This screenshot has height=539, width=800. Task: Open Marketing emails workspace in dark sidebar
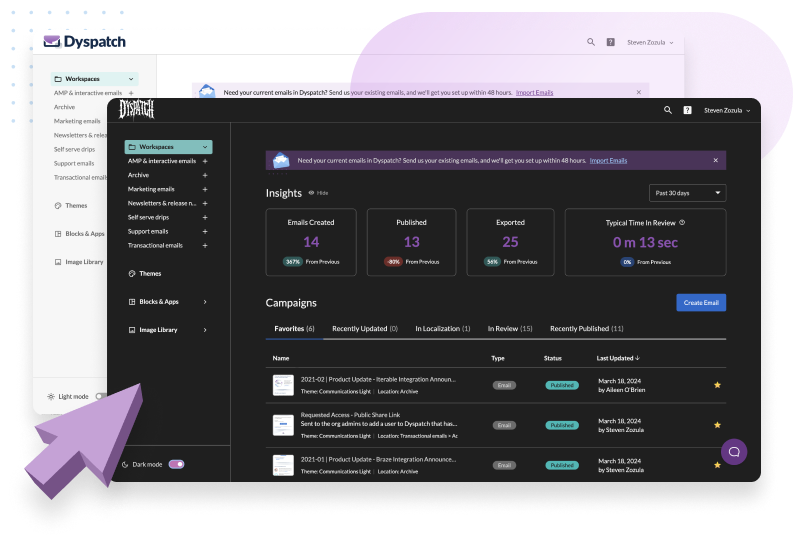pos(151,189)
